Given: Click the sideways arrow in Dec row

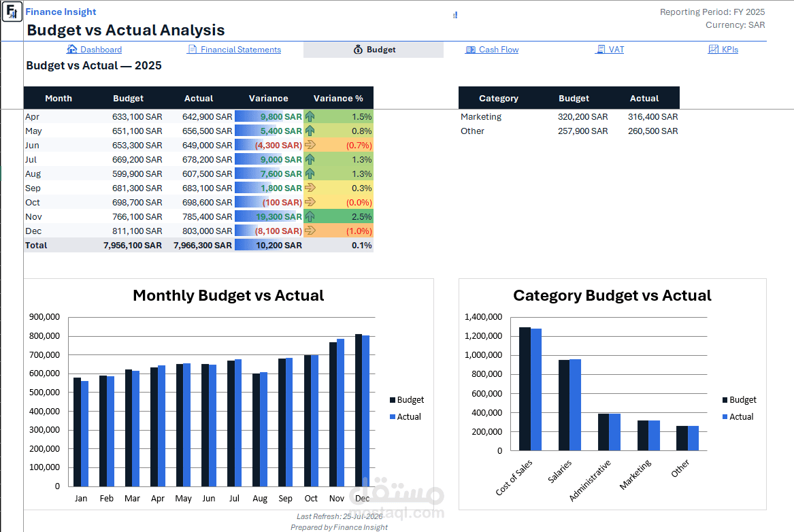Looking at the screenshot, I should click(310, 231).
